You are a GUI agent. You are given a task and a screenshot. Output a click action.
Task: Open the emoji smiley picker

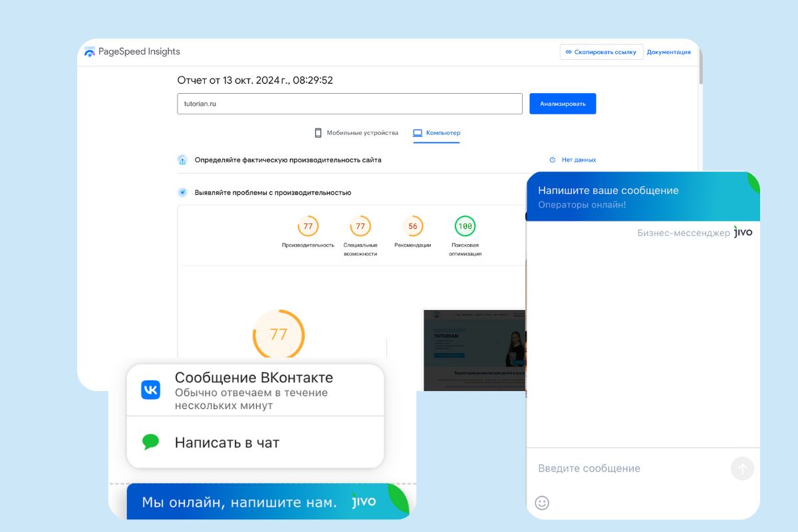tap(542, 503)
